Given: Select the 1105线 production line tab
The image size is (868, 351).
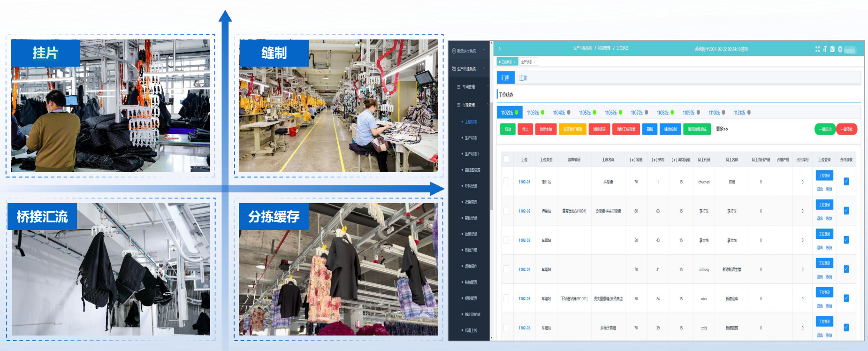Looking at the screenshot, I should click(x=585, y=113).
